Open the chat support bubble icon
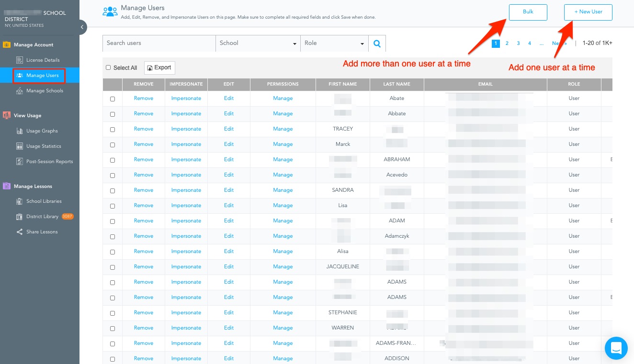Viewport: 634px width, 364px height. [x=616, y=348]
